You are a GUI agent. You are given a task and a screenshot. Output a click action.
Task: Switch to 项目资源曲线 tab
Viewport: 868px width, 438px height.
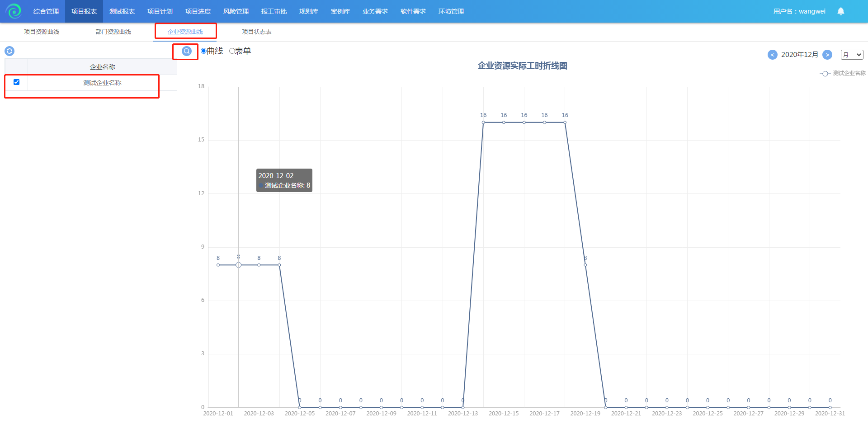pyautogui.click(x=42, y=32)
